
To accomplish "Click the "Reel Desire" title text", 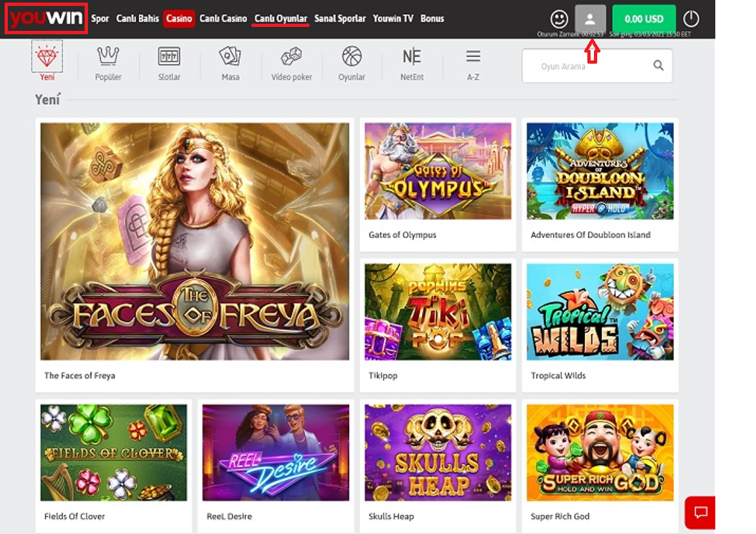I will 229,516.
